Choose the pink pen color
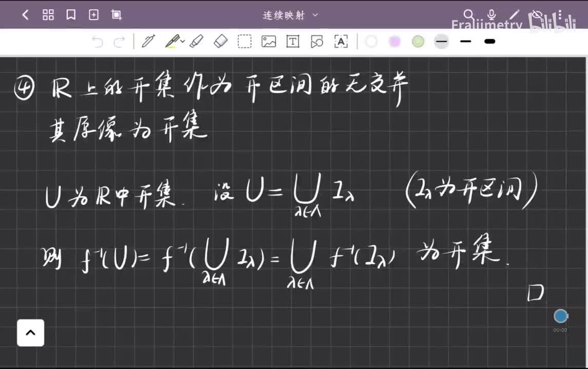 click(395, 42)
